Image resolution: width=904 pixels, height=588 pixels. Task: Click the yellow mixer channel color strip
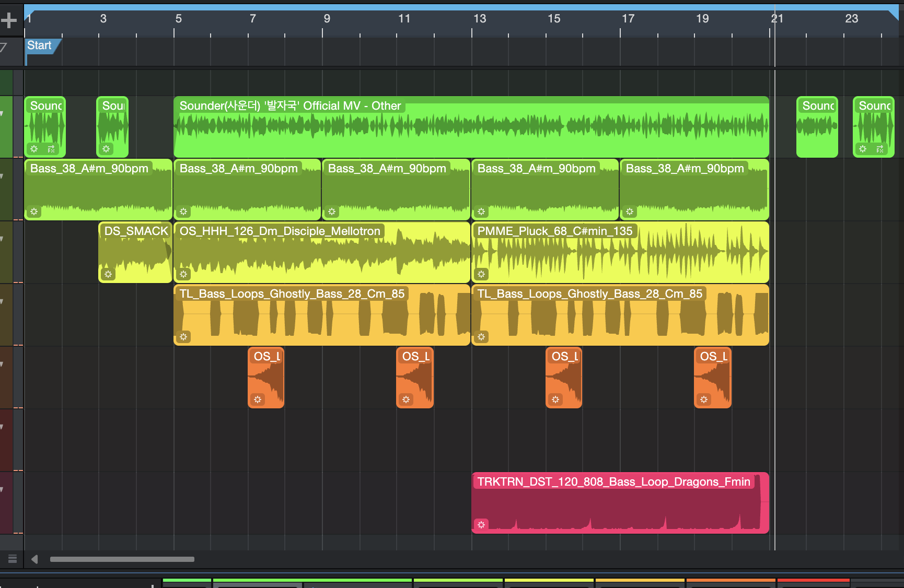tap(549, 580)
